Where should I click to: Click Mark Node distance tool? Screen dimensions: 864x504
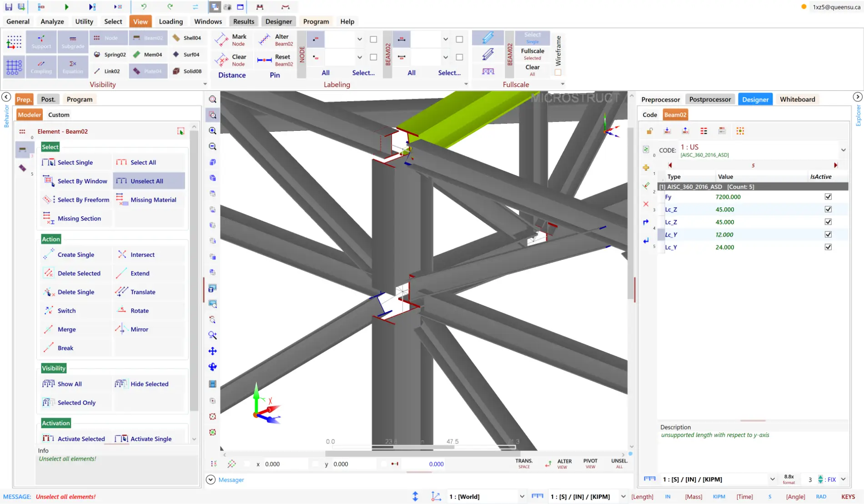click(231, 40)
